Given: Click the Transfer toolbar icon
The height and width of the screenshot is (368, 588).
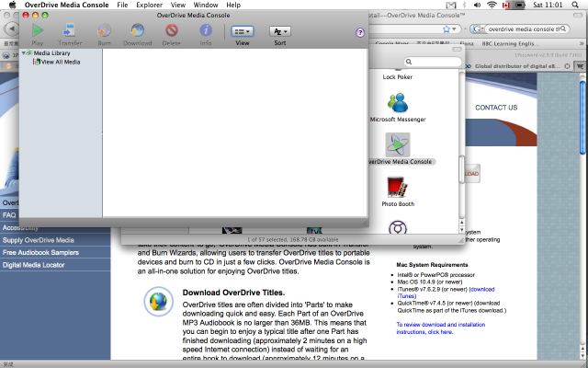Looking at the screenshot, I should point(70,30).
